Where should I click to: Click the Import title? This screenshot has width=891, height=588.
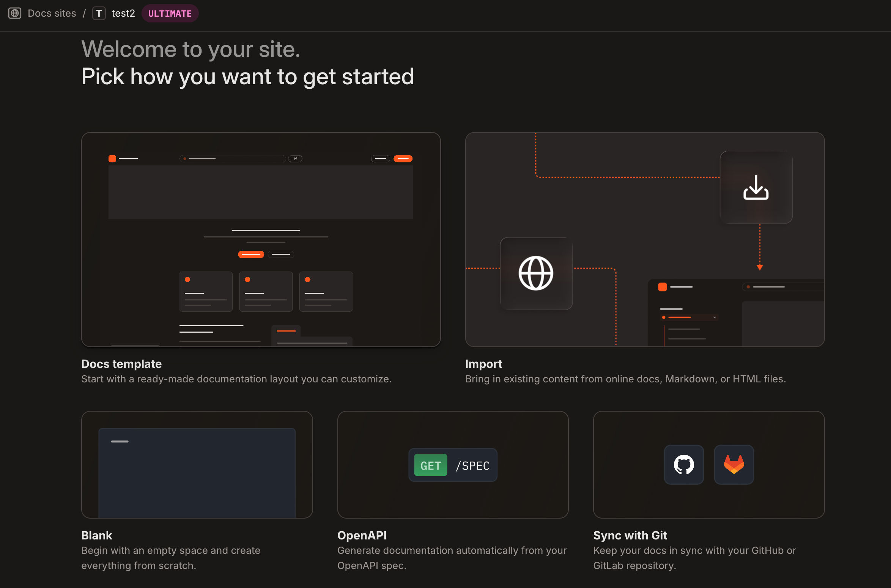click(x=483, y=364)
